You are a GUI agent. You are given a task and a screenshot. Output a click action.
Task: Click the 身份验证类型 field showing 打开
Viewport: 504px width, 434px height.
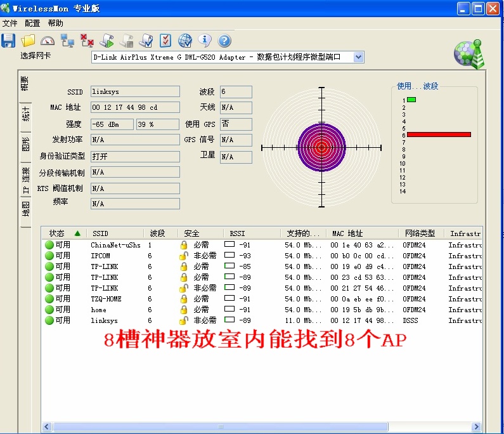tap(135, 157)
